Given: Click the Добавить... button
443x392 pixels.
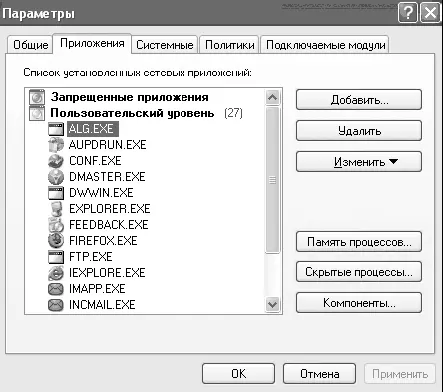Looking at the screenshot, I should click(x=359, y=100).
